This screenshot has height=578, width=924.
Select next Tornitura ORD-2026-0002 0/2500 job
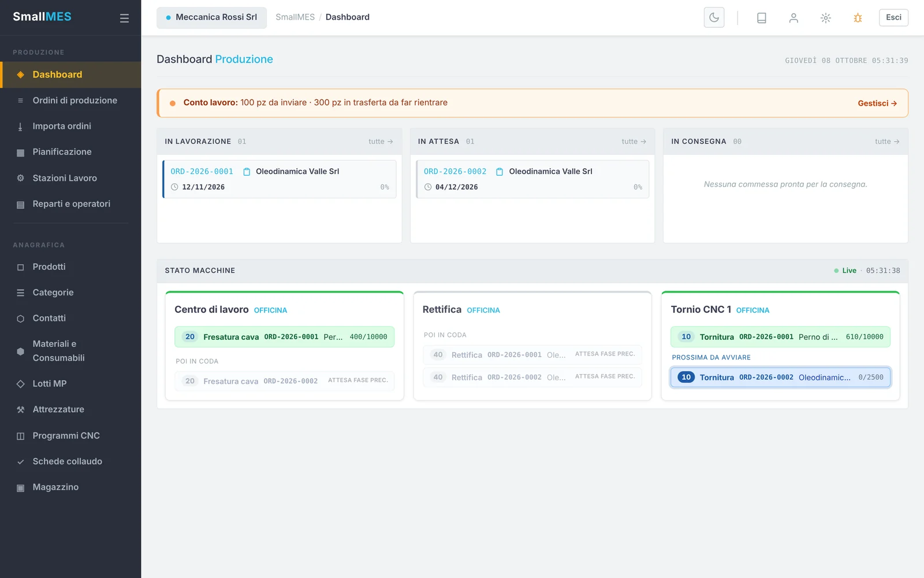coord(780,377)
